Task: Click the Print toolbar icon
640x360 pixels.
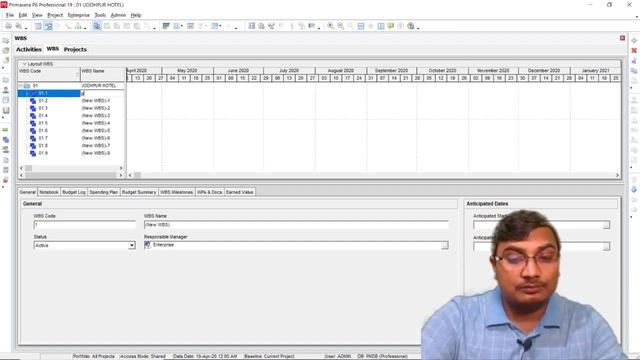Action: coord(8,26)
